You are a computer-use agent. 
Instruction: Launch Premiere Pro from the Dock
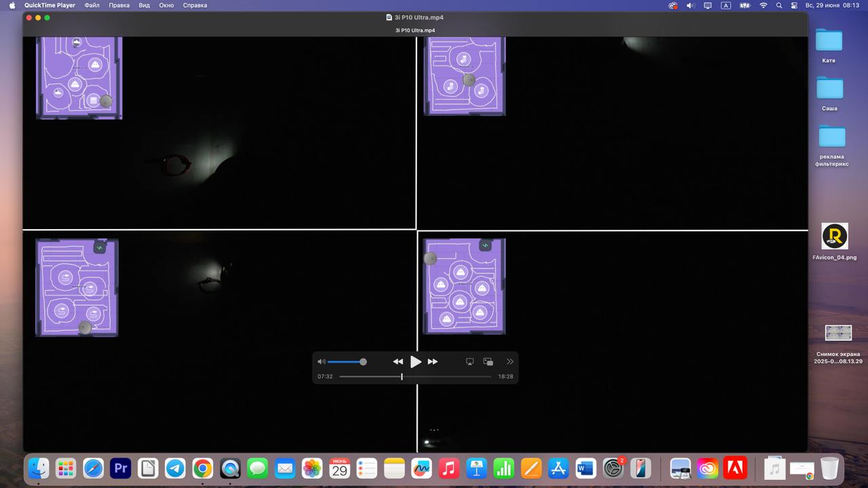pyautogui.click(x=121, y=468)
